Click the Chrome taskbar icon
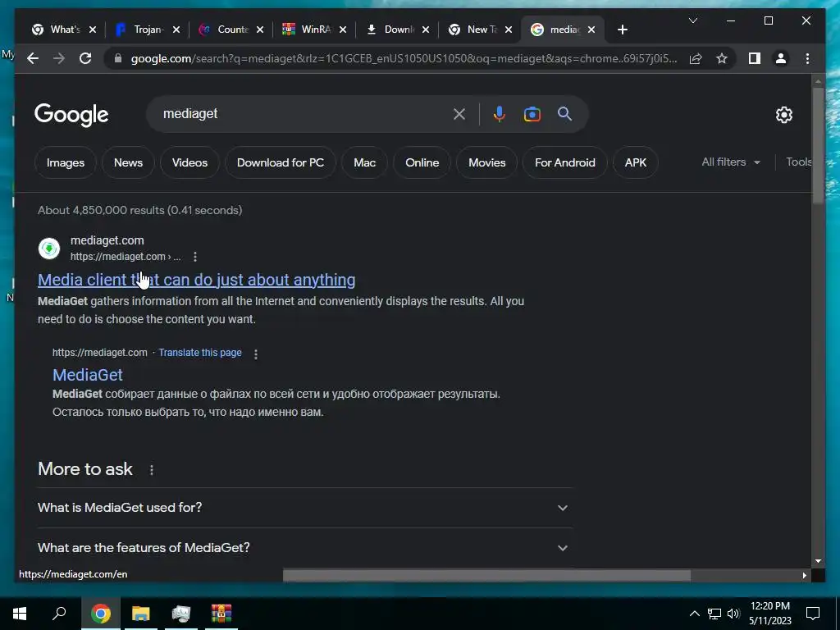Image resolution: width=840 pixels, height=630 pixels. (100, 614)
